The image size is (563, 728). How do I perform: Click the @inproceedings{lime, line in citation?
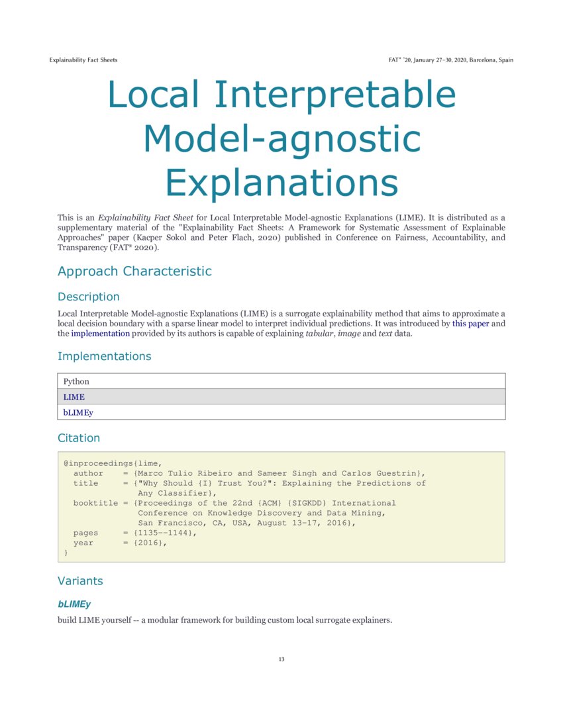(112, 463)
